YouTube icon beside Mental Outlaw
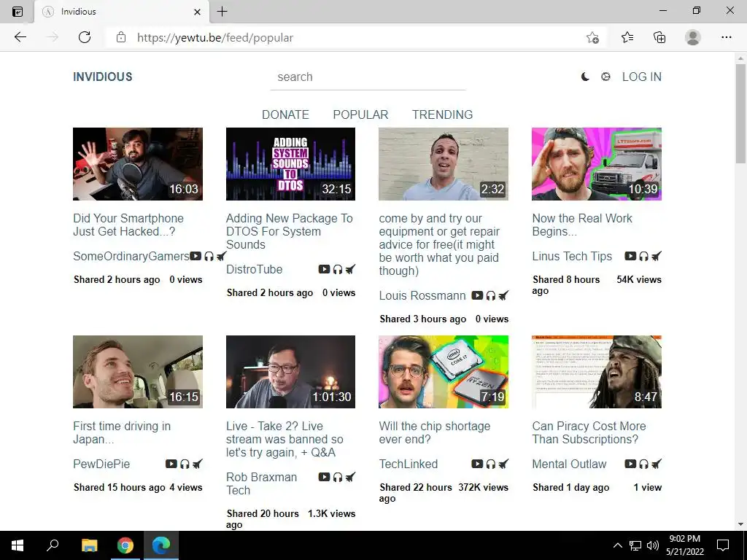This screenshot has width=747, height=560. point(630,464)
